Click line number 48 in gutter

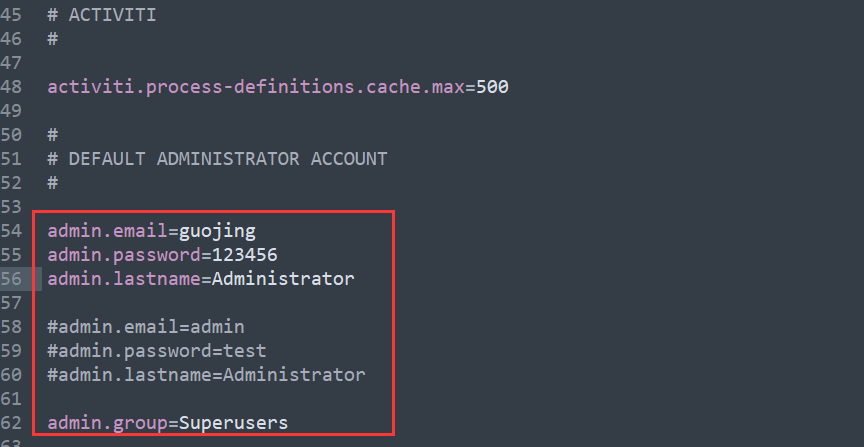[11, 87]
